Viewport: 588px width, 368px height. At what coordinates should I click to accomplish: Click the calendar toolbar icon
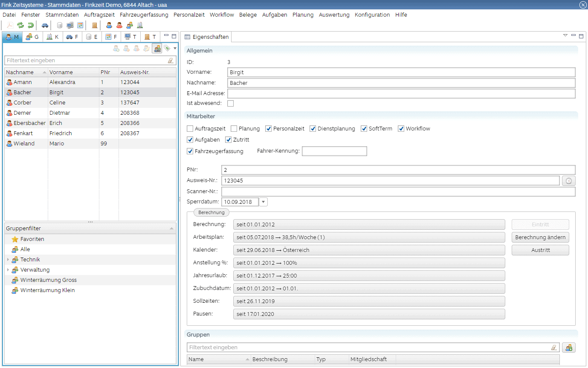coord(80,25)
